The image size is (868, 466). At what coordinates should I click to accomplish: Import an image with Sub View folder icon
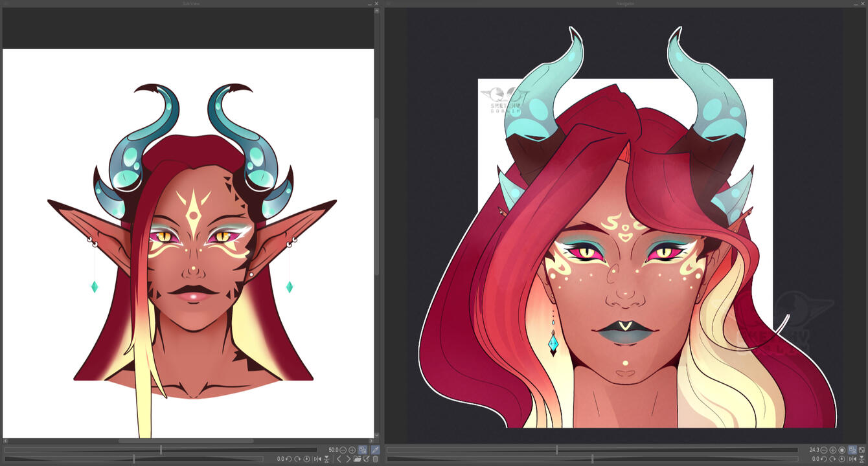357,459
